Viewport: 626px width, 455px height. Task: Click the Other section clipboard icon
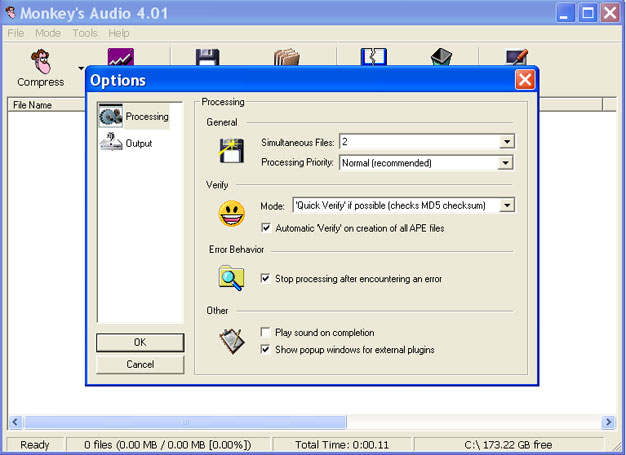[232, 340]
